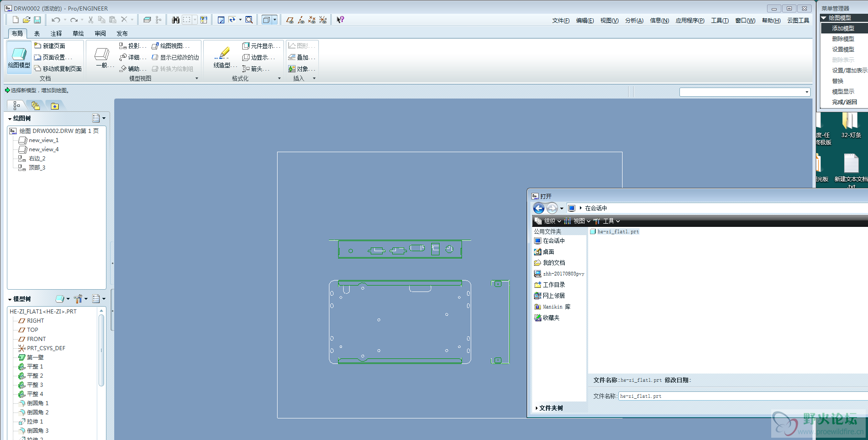
Task: Open the 格式化 group dropdown arrow
Action: click(x=279, y=78)
